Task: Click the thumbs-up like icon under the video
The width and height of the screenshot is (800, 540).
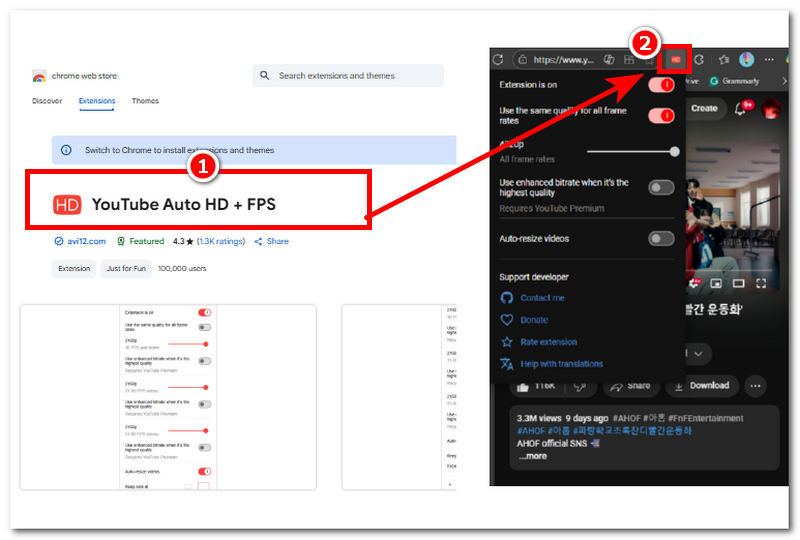Action: coord(522,387)
